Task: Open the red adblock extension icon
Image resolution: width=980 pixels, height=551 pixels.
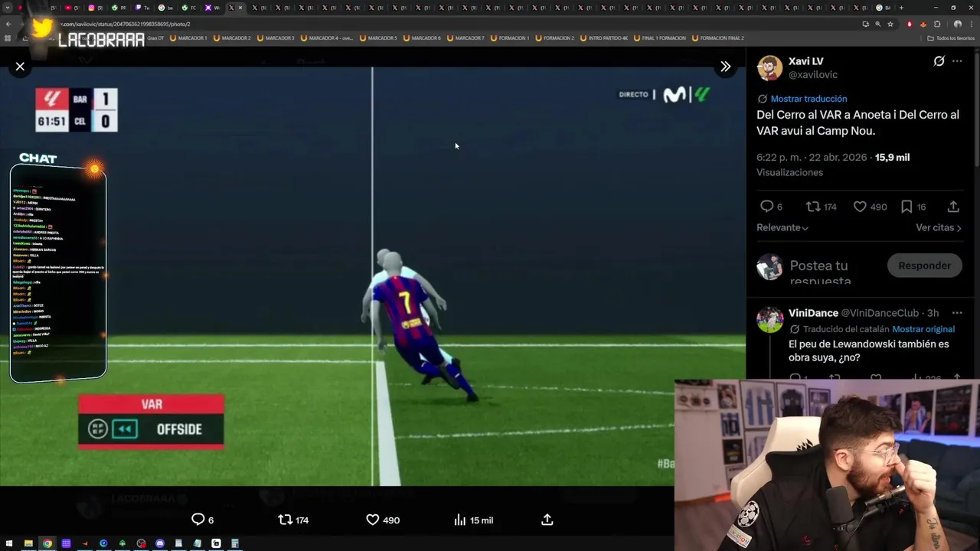Action: (910, 24)
